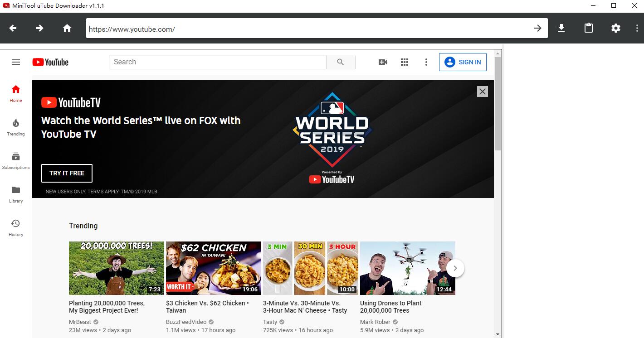Click the YouTube logo
This screenshot has height=338, width=644.
pyautogui.click(x=50, y=62)
